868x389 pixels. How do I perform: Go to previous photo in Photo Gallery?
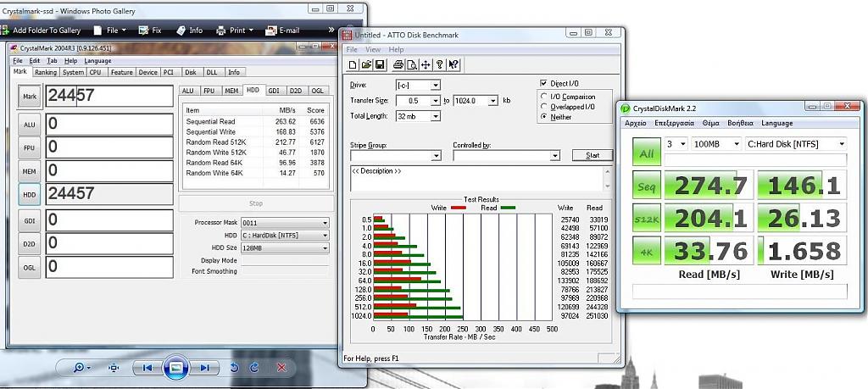click(x=147, y=368)
